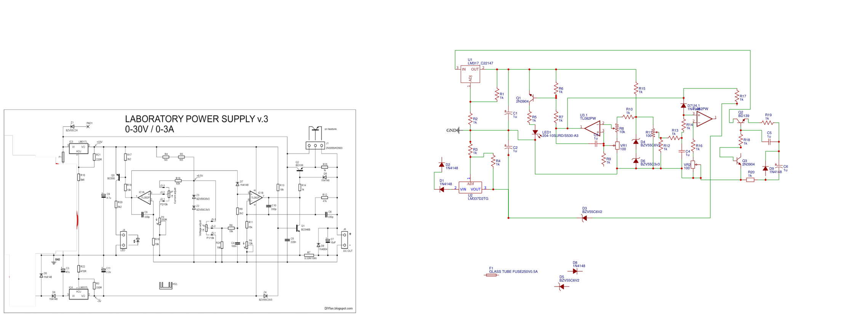Select the R4 1k resistor symbol
The image size is (868, 317).
(x=493, y=160)
